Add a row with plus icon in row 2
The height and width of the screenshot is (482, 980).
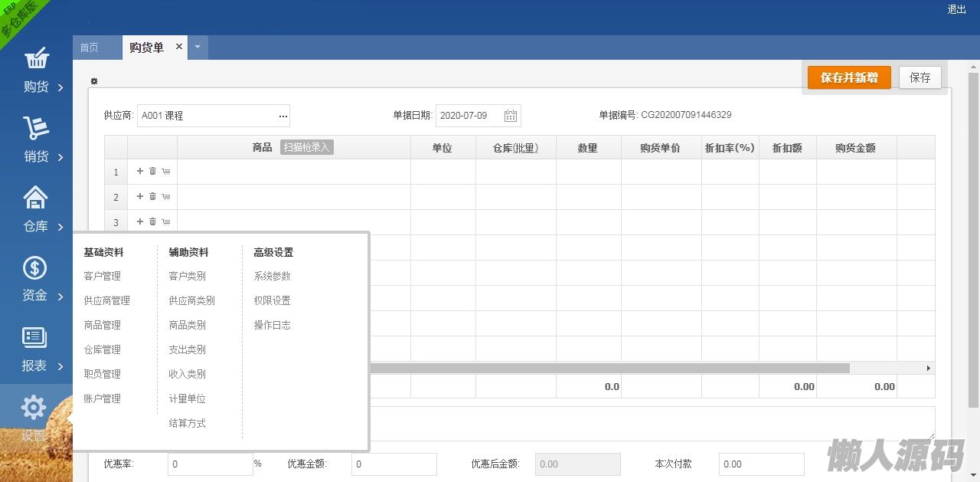click(x=140, y=197)
